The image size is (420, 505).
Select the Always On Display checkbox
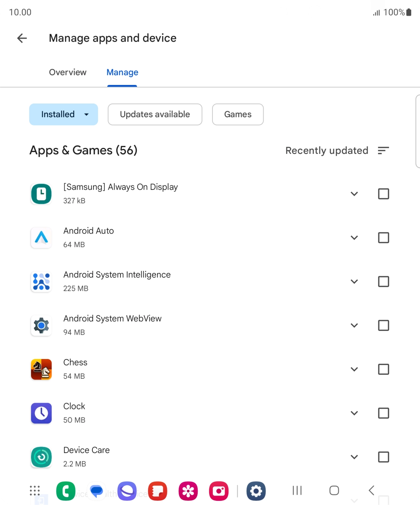[383, 194]
